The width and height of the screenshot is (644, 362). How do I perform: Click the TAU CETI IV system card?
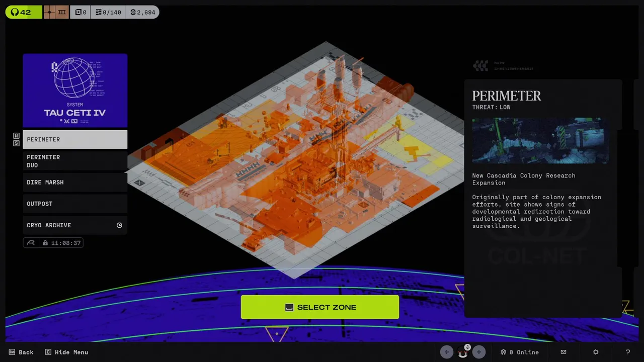point(75,90)
